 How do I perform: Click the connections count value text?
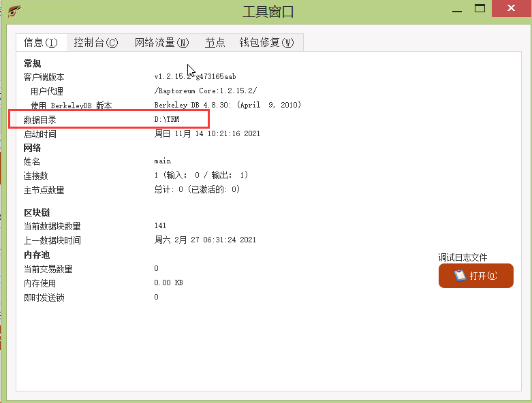pos(201,176)
